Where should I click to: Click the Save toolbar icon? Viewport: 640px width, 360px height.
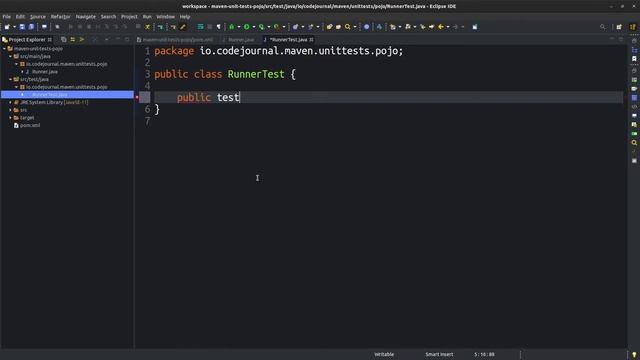pos(22,27)
